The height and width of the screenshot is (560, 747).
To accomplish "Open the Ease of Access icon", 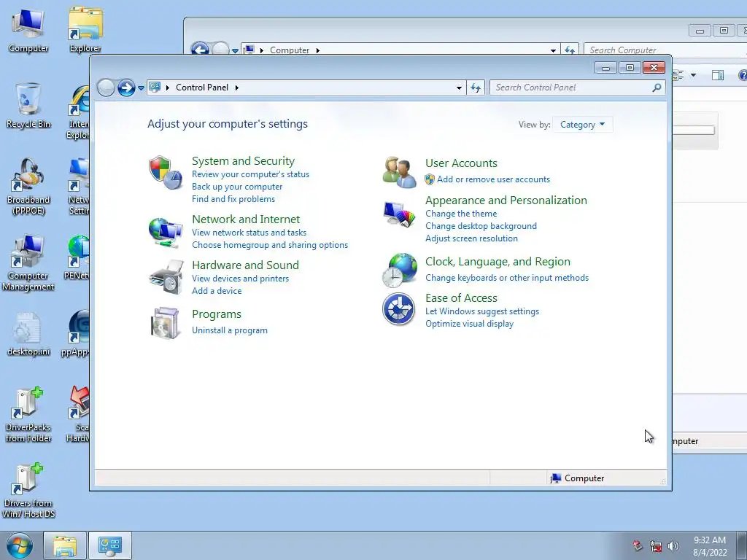I will 399,309.
